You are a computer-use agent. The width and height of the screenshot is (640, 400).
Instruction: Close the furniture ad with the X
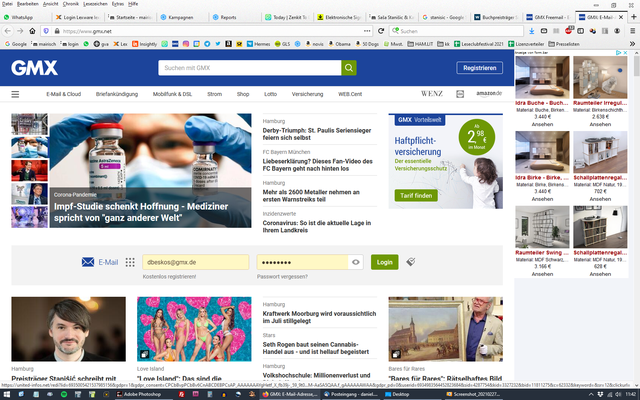point(625,53)
